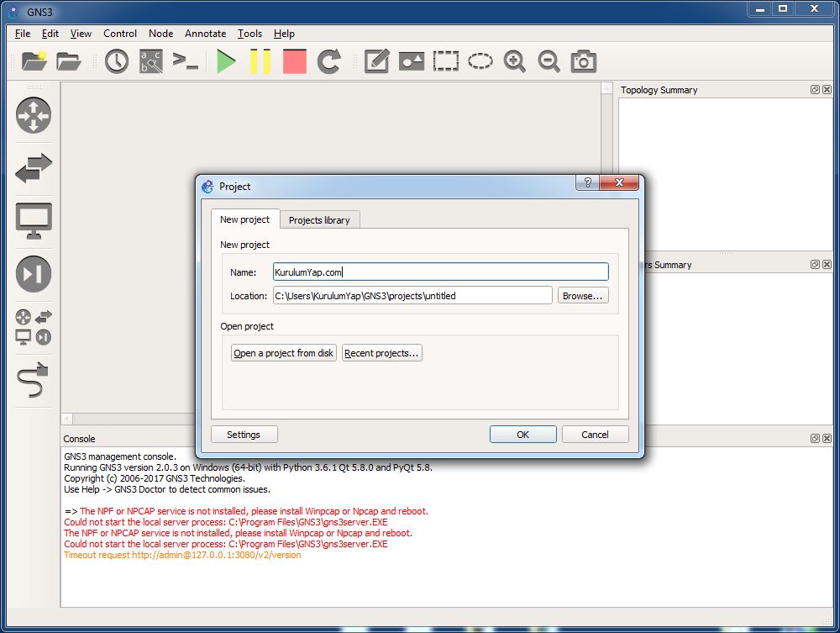Open the File menu
This screenshot has width=840, height=633.
23,34
